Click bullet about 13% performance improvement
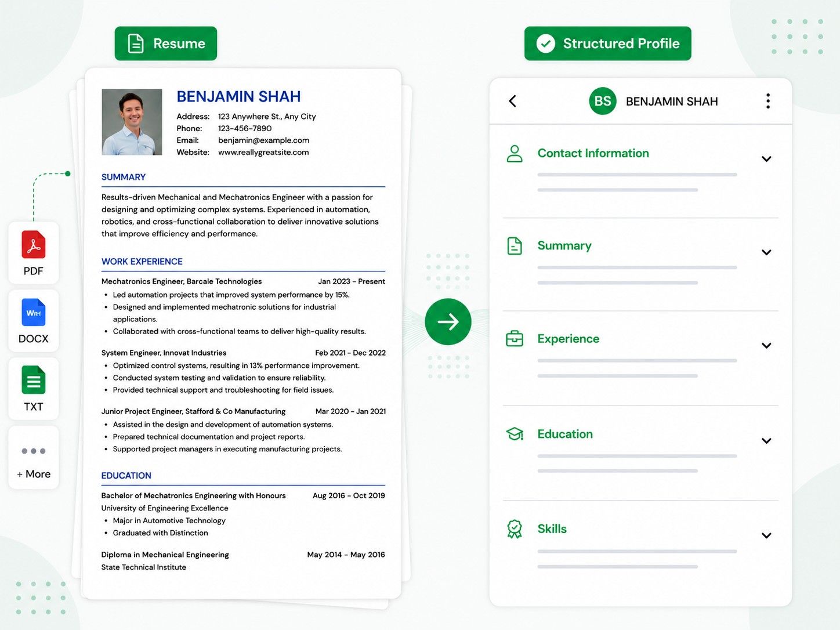This screenshot has width=840, height=630. tap(236, 365)
